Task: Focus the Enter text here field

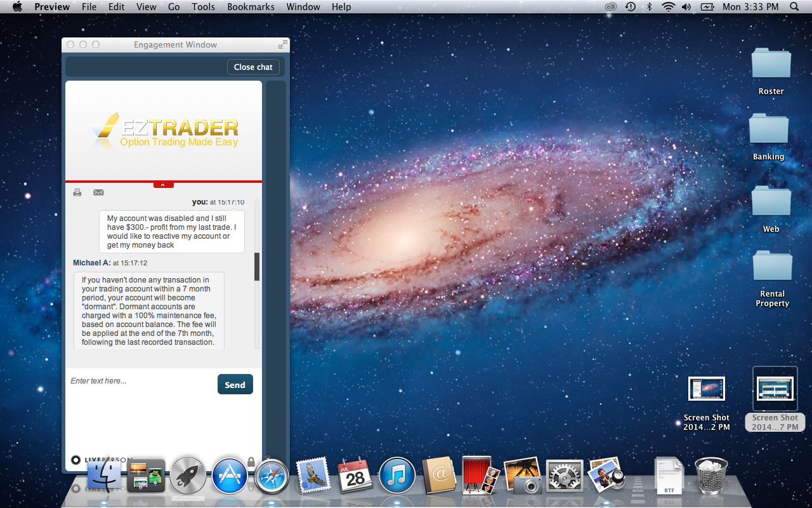Action: click(140, 381)
